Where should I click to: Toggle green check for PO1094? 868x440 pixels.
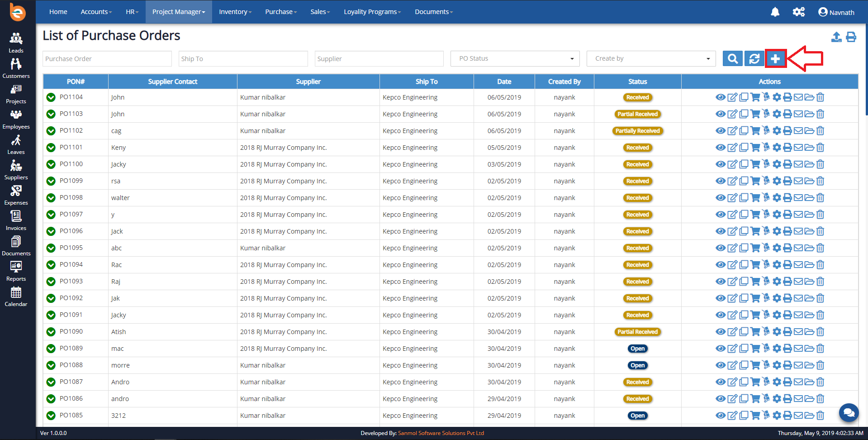(51, 265)
